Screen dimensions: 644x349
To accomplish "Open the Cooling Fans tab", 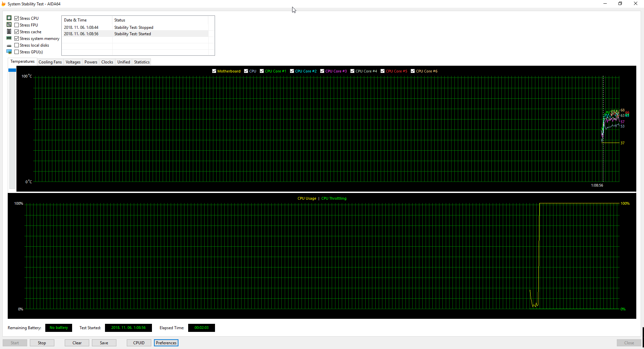I will click(50, 62).
